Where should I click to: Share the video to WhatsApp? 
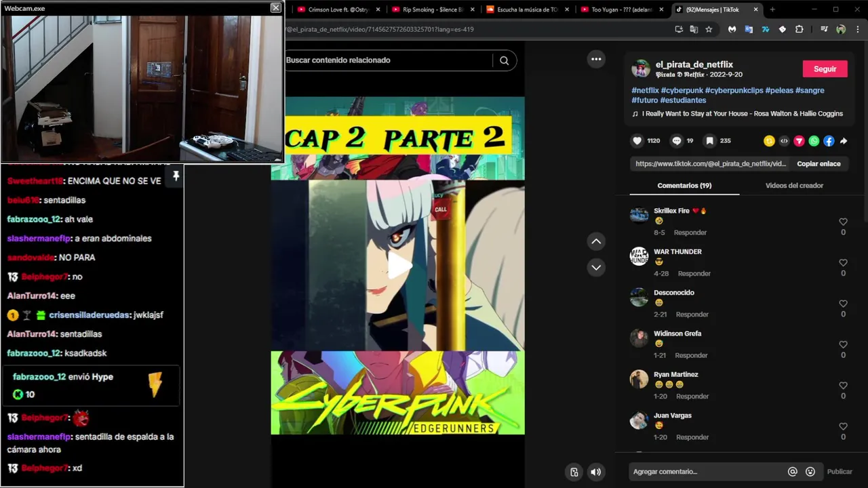tap(814, 141)
